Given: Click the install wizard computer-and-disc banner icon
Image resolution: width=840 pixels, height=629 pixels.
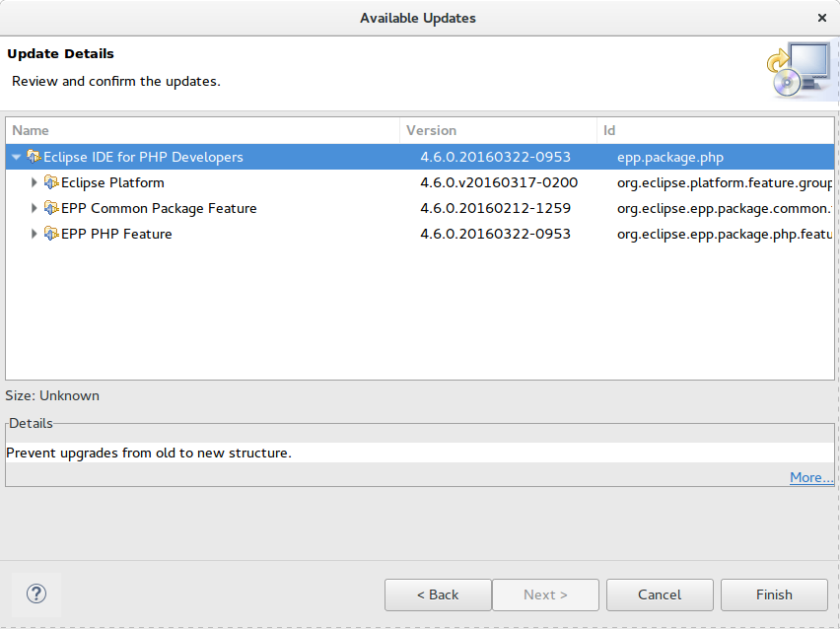Looking at the screenshot, I should coord(801,70).
